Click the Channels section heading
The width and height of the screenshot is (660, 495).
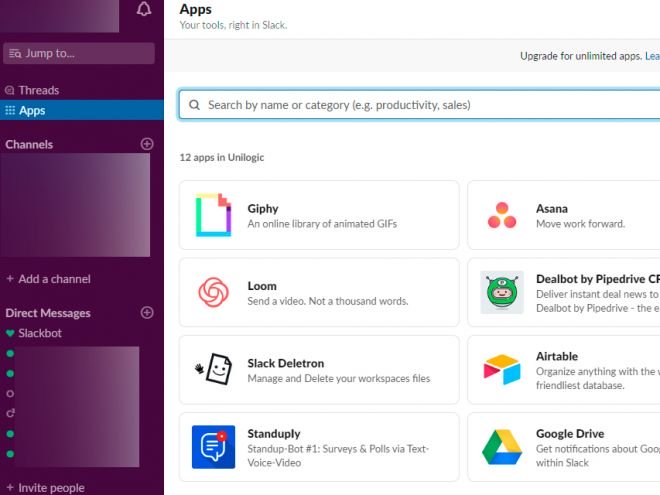coord(29,144)
